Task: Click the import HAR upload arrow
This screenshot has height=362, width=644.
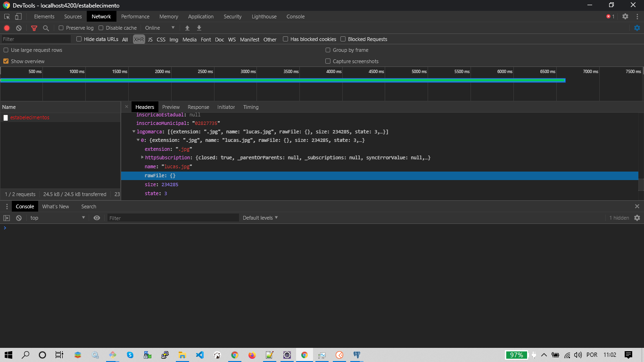Action: (187, 28)
